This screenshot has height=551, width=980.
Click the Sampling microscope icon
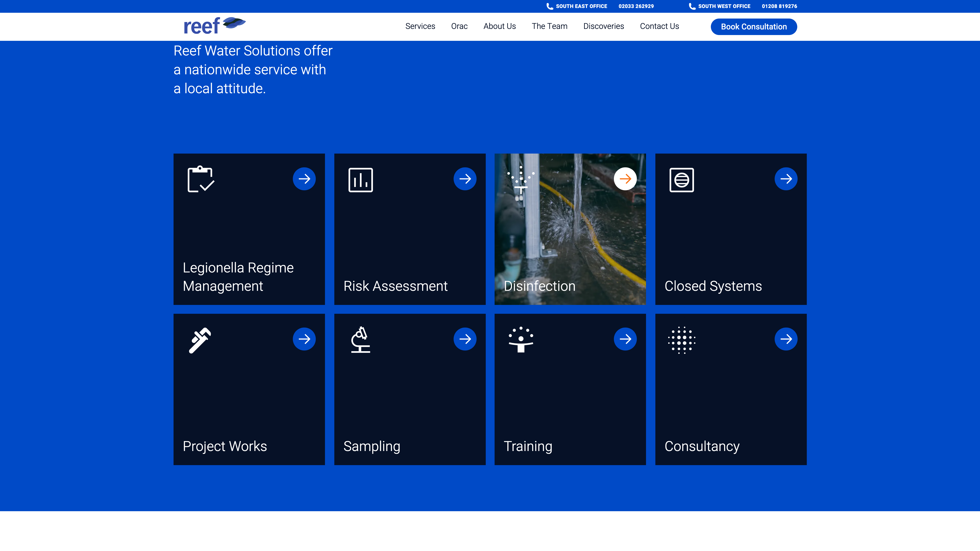coord(360,340)
